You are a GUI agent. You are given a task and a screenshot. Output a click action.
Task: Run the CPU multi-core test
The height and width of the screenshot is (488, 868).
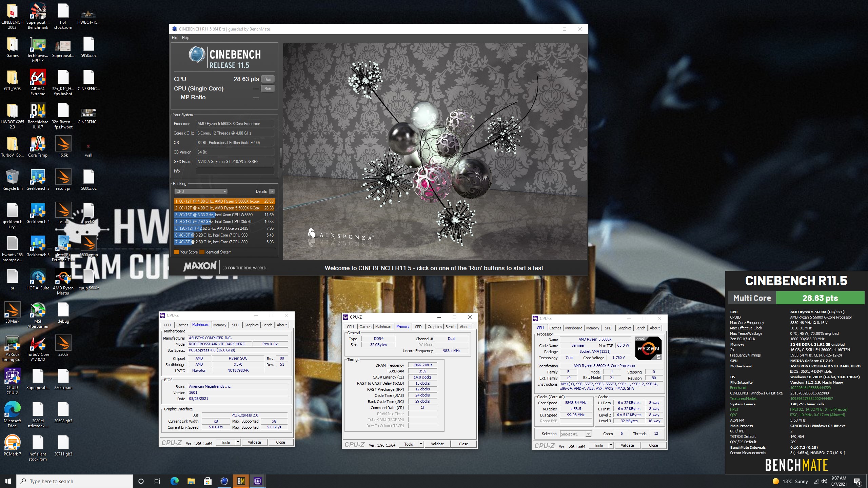[x=268, y=79]
